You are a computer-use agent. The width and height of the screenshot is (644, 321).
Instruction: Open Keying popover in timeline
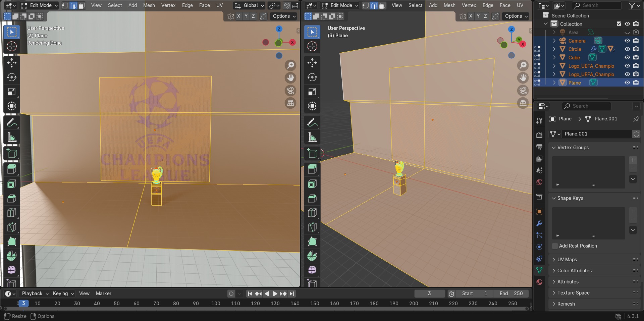63,293
